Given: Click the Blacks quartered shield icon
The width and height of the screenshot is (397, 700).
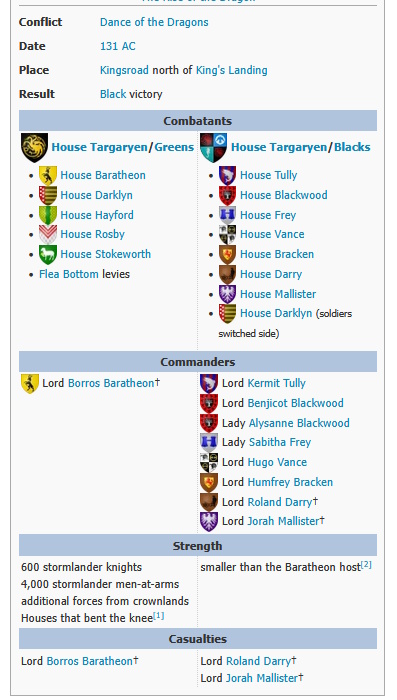Looking at the screenshot, I should (x=213, y=147).
